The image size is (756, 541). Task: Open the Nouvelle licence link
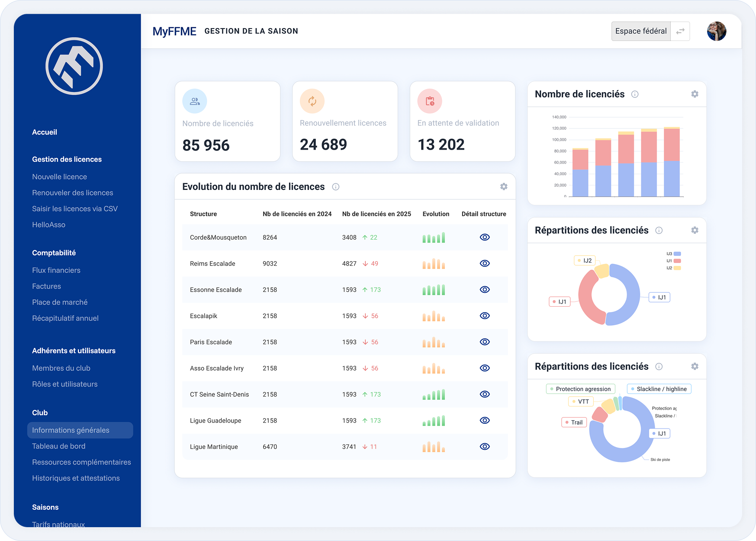pyautogui.click(x=60, y=177)
